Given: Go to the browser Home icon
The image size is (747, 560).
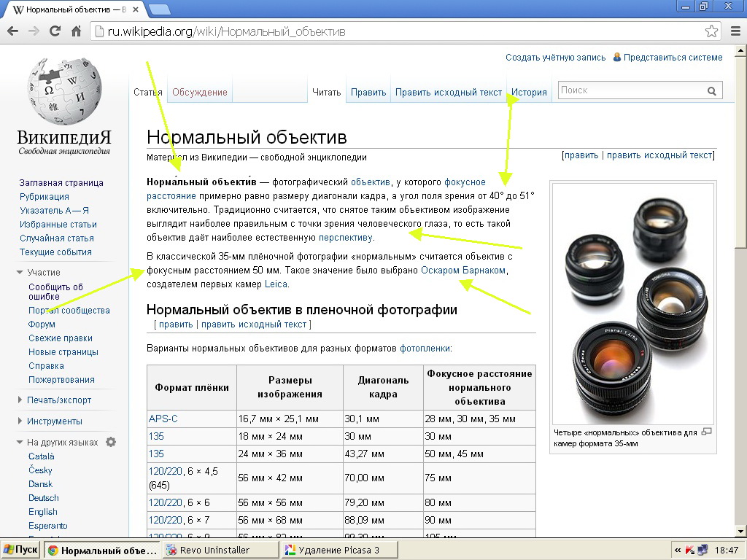Looking at the screenshot, I should click(x=76, y=31).
